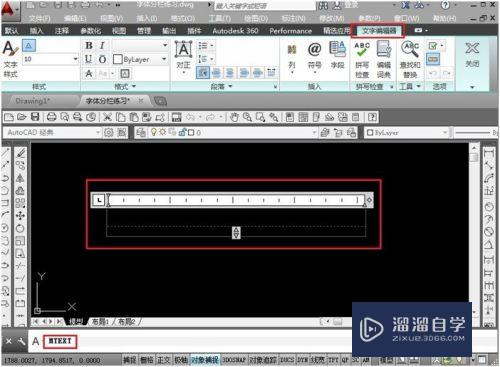Open workspace settings gear icon
The height and width of the screenshot is (367, 500).
(x=109, y=133)
